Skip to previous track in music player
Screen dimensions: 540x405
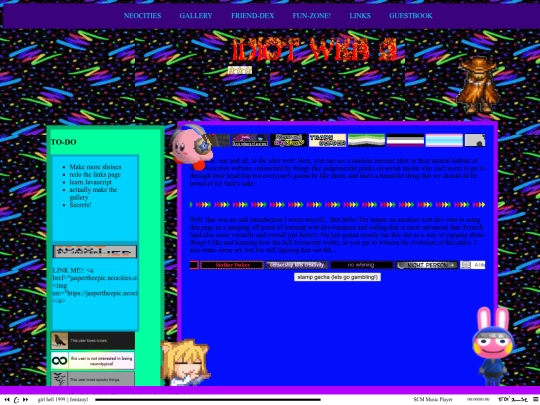(7, 399)
